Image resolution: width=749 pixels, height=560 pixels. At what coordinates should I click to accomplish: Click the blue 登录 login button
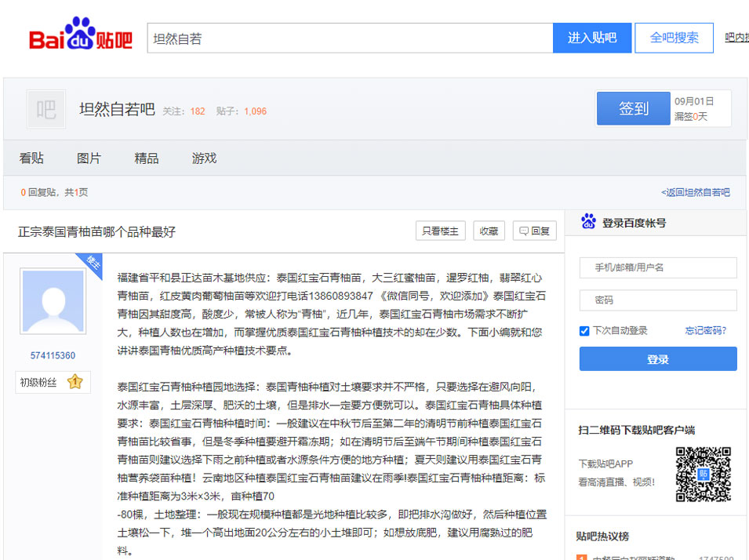(658, 359)
